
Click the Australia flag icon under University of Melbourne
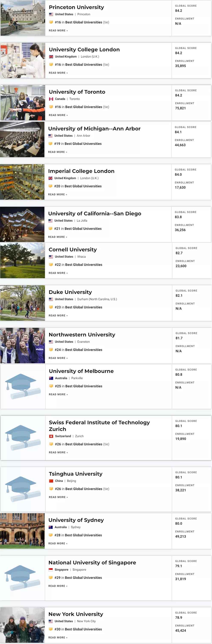pyautogui.click(x=51, y=378)
